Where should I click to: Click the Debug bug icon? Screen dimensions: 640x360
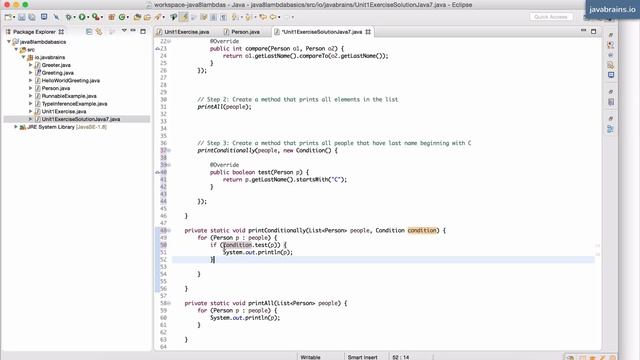tap(69, 17)
